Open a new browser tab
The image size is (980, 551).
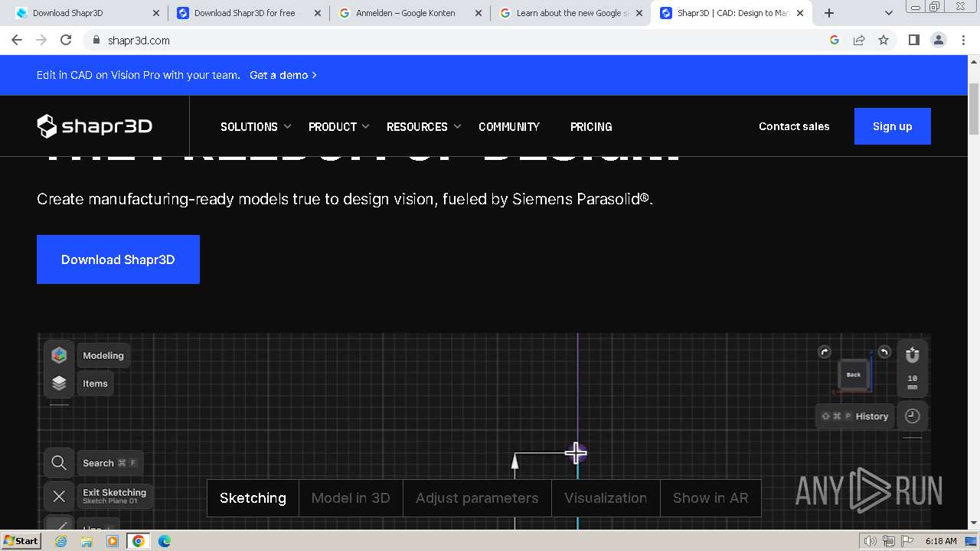829,13
